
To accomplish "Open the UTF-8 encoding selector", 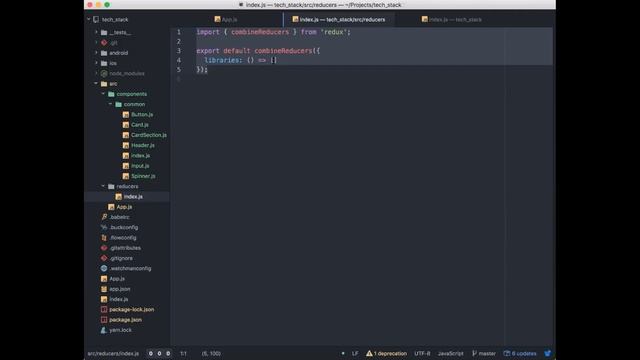I will [422, 353].
